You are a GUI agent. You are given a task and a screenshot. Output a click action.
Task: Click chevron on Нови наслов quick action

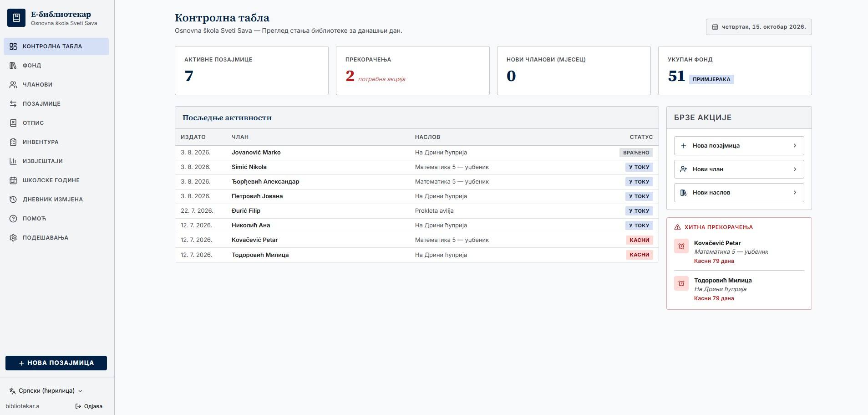tap(795, 193)
